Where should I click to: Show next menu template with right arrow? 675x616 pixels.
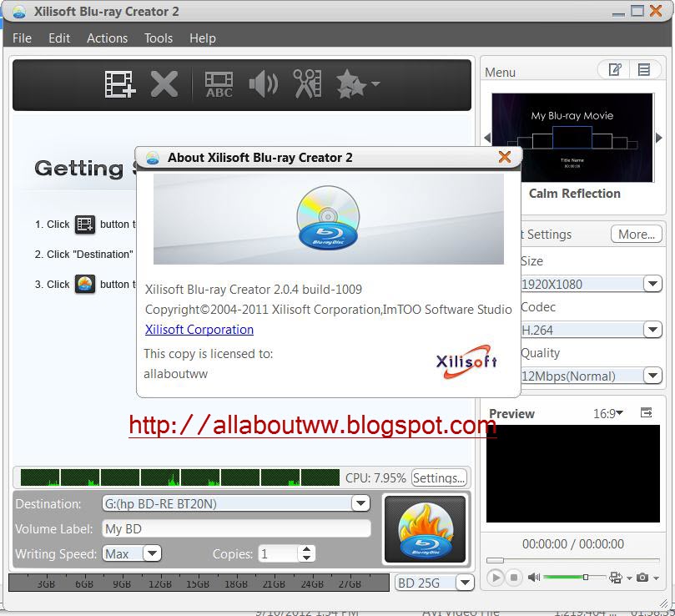click(658, 138)
